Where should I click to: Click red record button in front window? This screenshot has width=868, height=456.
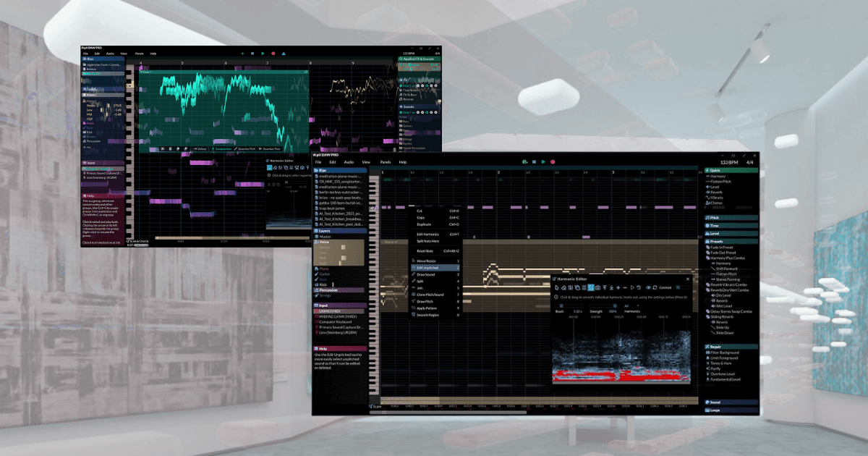pos(552,162)
